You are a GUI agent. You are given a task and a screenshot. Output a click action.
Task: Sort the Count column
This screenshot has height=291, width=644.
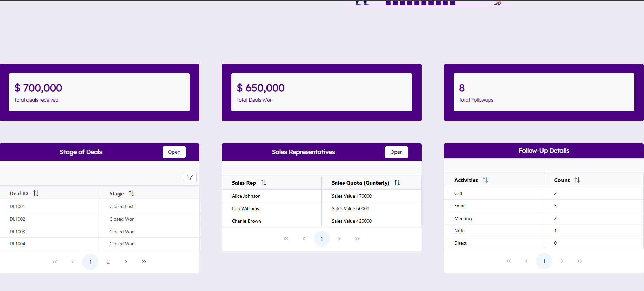pyautogui.click(x=577, y=180)
